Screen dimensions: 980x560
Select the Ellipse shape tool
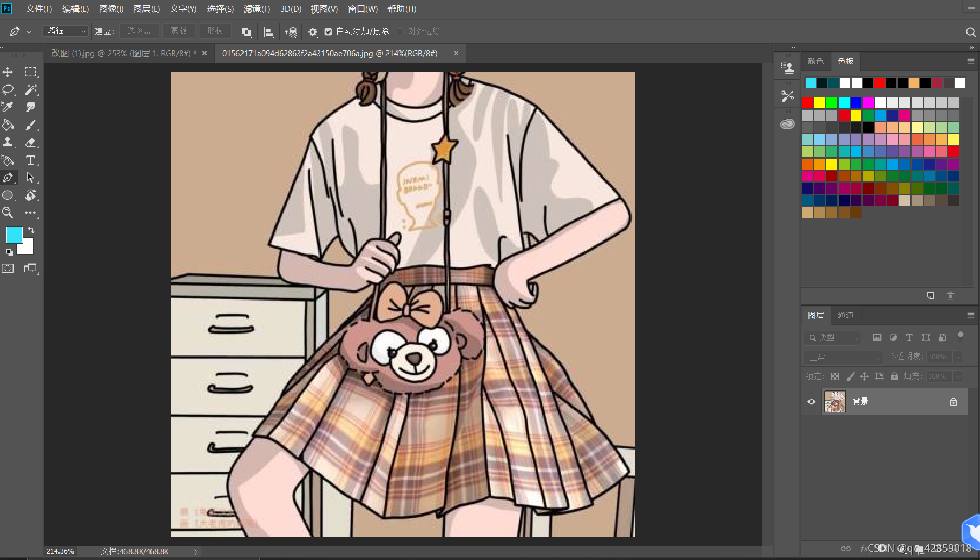coord(8,196)
